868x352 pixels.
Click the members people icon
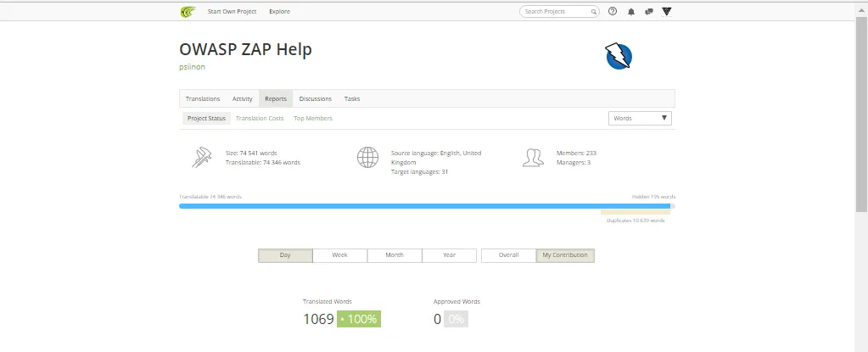click(533, 157)
